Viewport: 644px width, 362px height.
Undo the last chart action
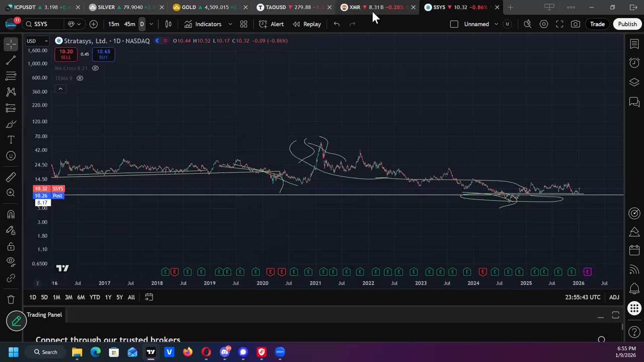pyautogui.click(x=337, y=24)
